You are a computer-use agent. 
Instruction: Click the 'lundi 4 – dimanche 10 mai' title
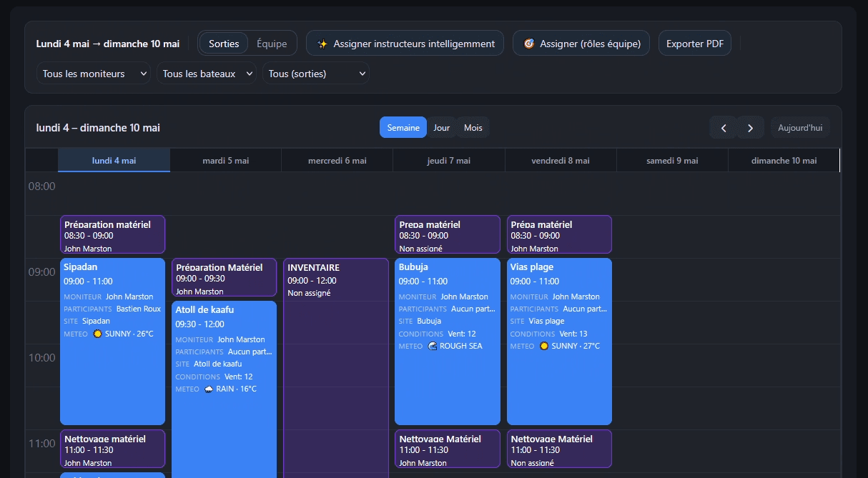click(x=98, y=128)
